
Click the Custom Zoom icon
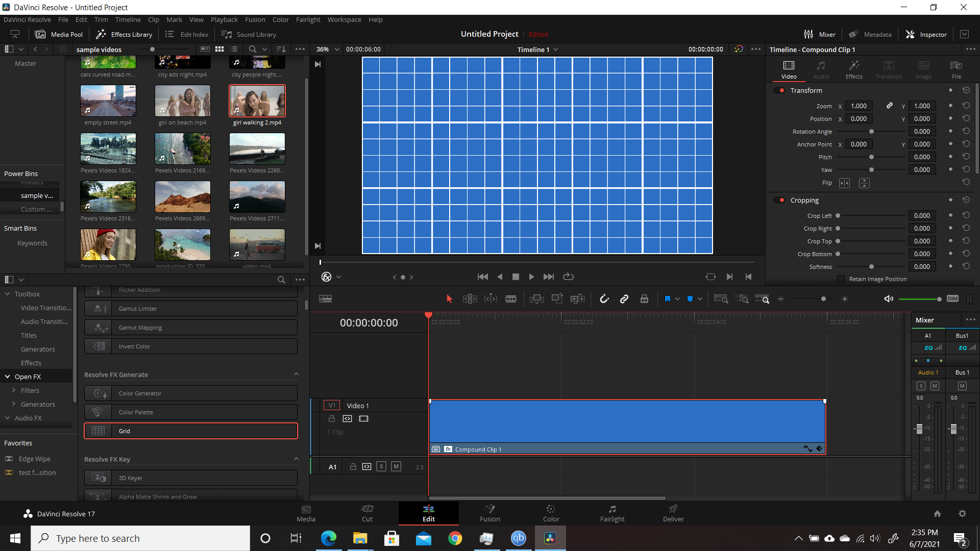pos(762,299)
